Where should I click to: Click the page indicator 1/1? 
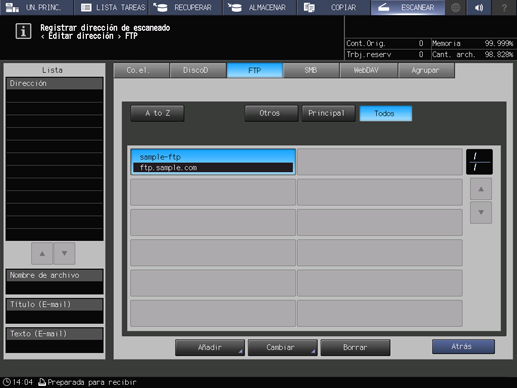[x=479, y=162]
